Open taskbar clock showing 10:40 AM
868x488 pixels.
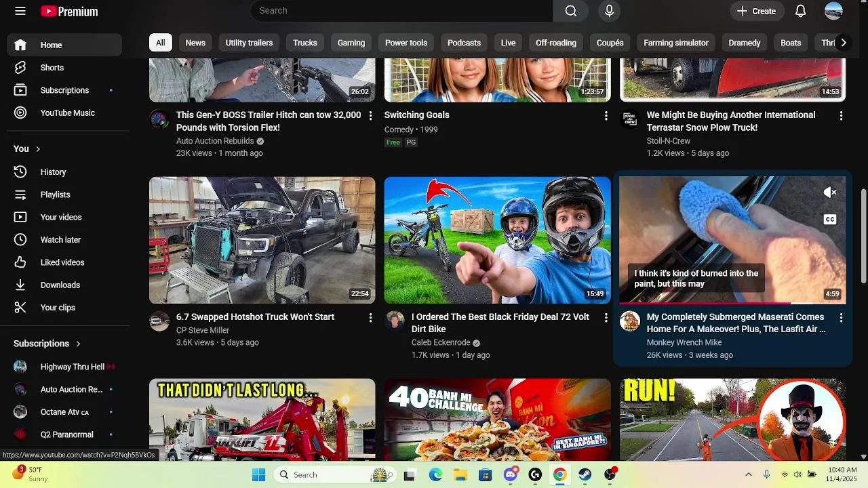(842, 474)
